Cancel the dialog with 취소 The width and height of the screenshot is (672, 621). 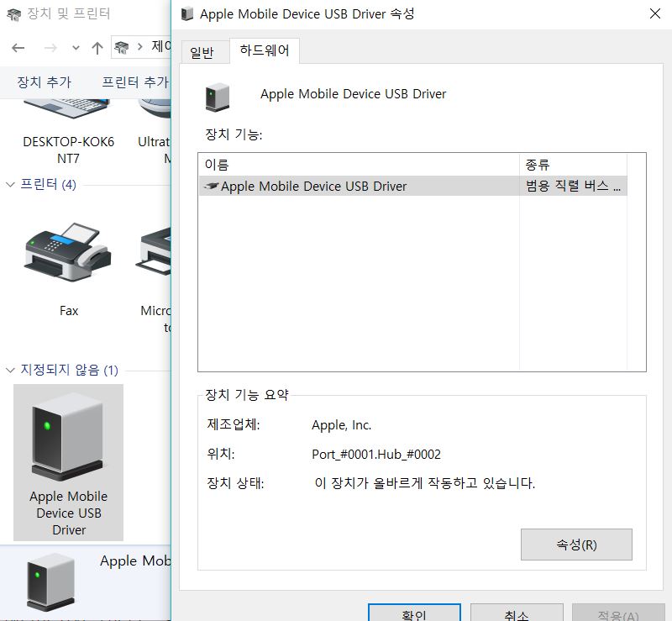tap(517, 613)
